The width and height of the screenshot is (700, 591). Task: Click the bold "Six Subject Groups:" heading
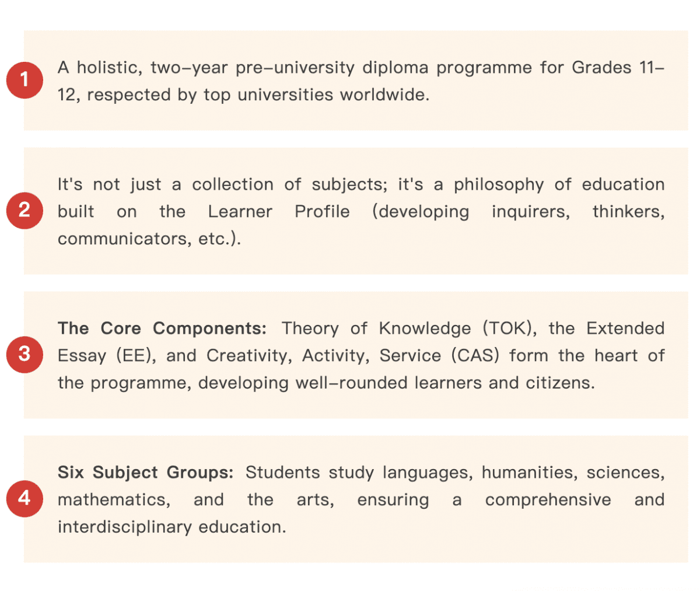[145, 473]
